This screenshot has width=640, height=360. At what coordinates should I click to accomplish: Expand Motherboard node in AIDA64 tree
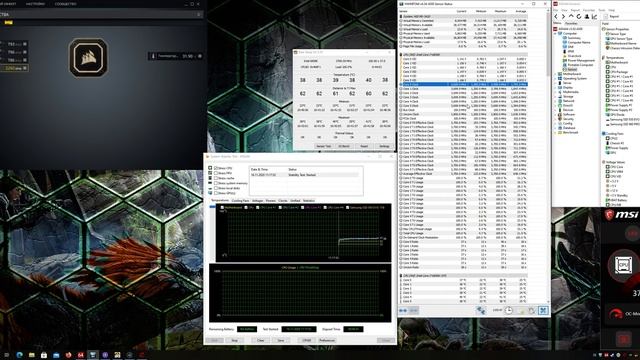tap(555, 74)
